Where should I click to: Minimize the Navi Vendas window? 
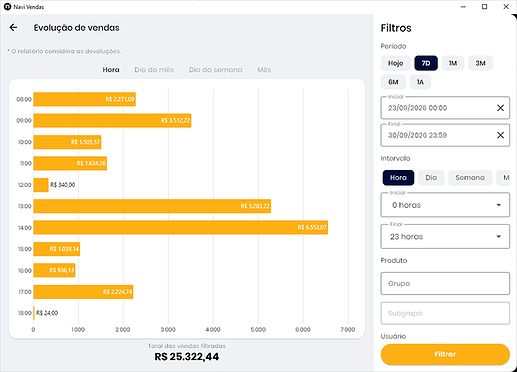[x=463, y=7]
